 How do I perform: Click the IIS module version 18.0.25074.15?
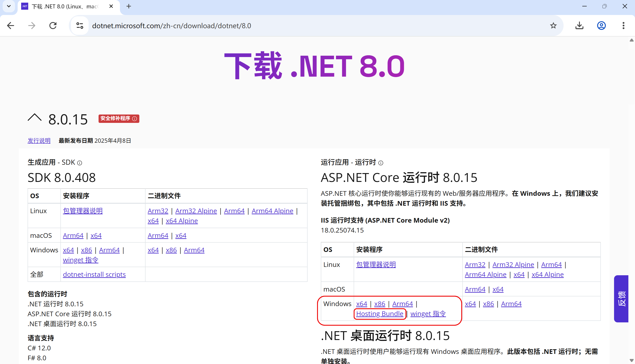coord(342,230)
